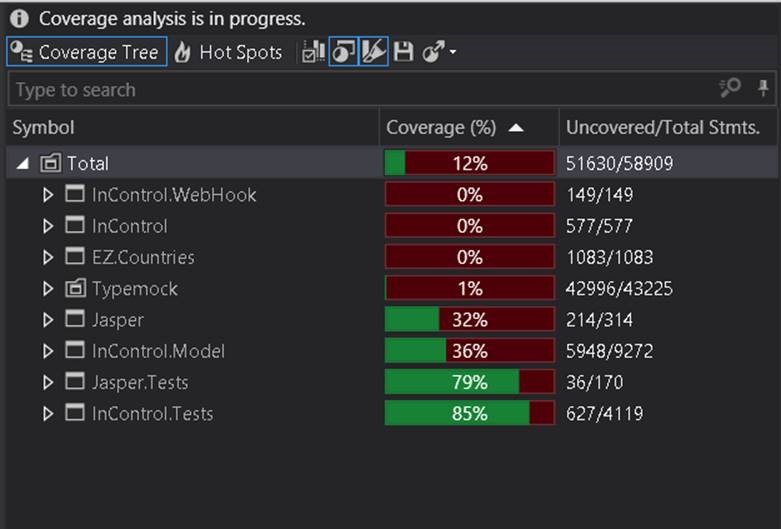Select the Jasper row
The width and height of the screenshot is (781, 529).
pyautogui.click(x=391, y=320)
